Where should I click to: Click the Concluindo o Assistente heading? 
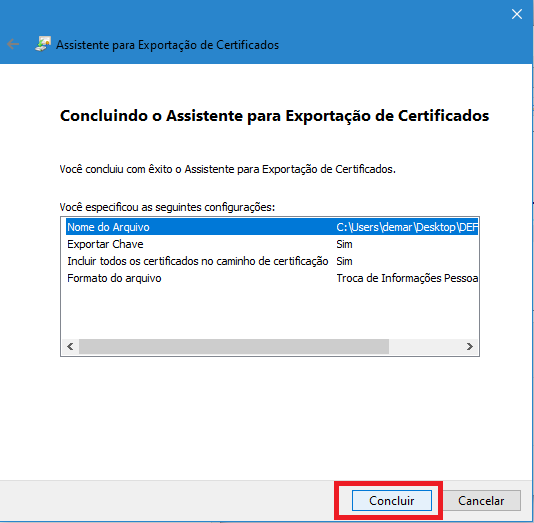click(274, 116)
